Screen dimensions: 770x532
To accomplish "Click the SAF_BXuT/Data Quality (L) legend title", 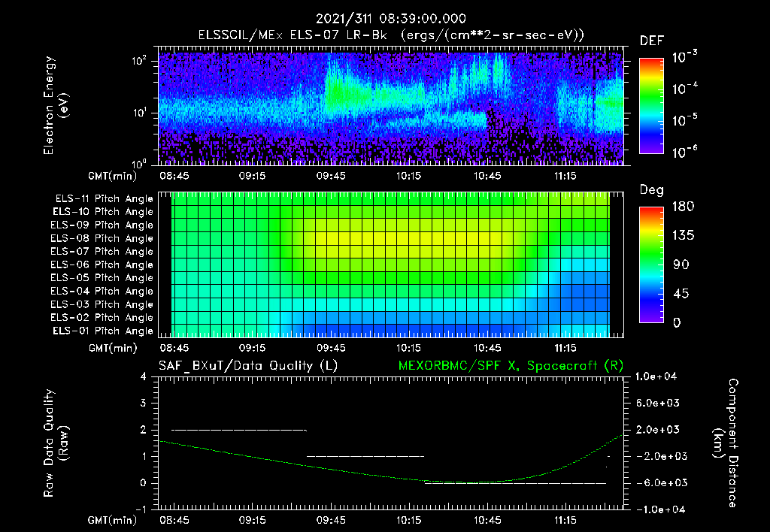I will (248, 366).
